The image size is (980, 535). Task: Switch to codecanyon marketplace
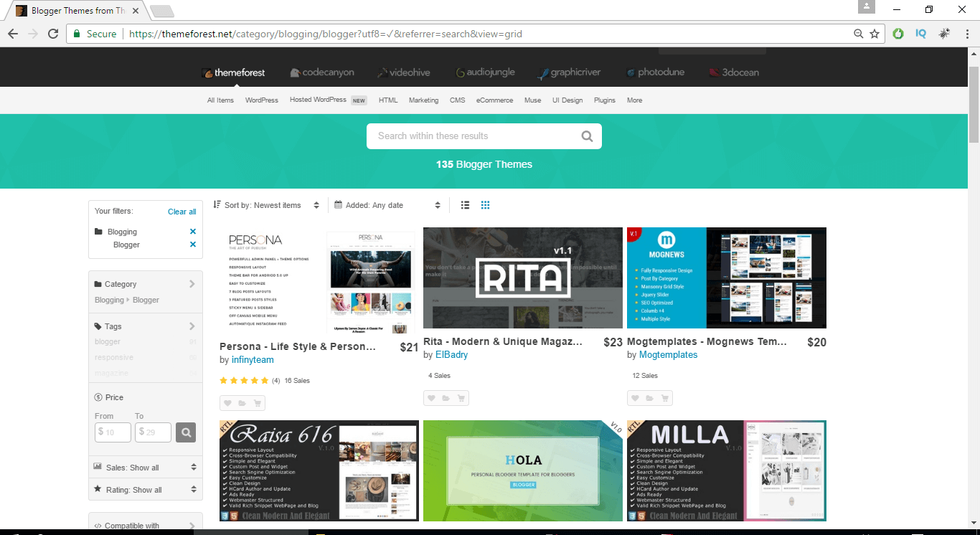pos(322,72)
